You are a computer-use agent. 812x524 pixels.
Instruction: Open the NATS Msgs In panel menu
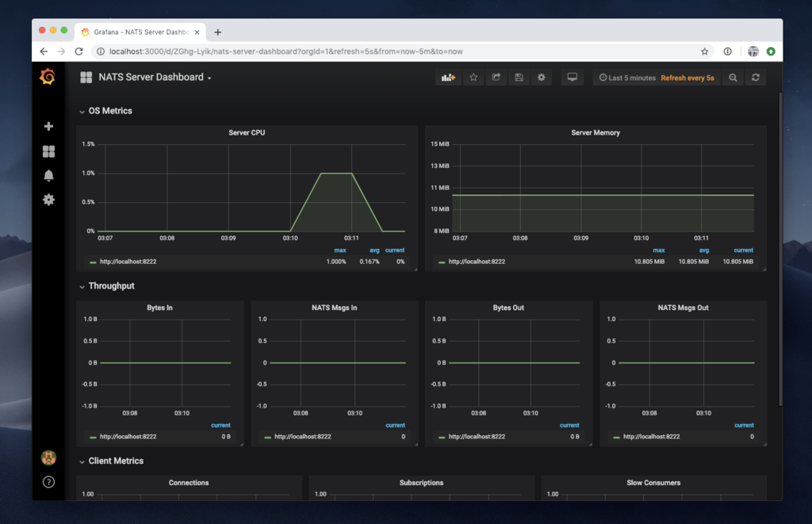pos(334,308)
